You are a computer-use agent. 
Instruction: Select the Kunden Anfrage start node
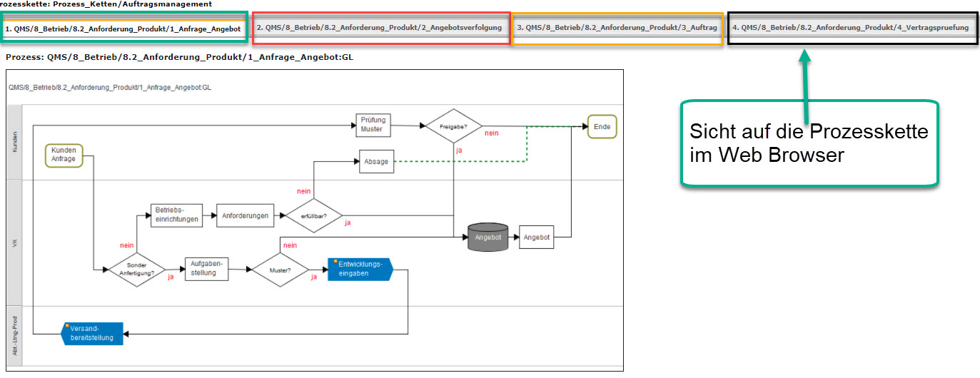click(x=64, y=155)
